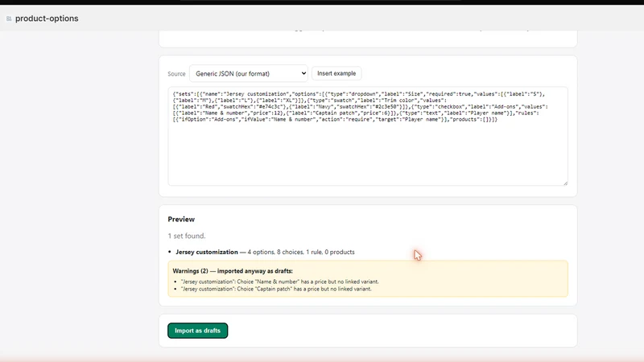
Task: Click the "4 options, 8 choices, 1 rule, 0 products" summary
Action: (301, 252)
